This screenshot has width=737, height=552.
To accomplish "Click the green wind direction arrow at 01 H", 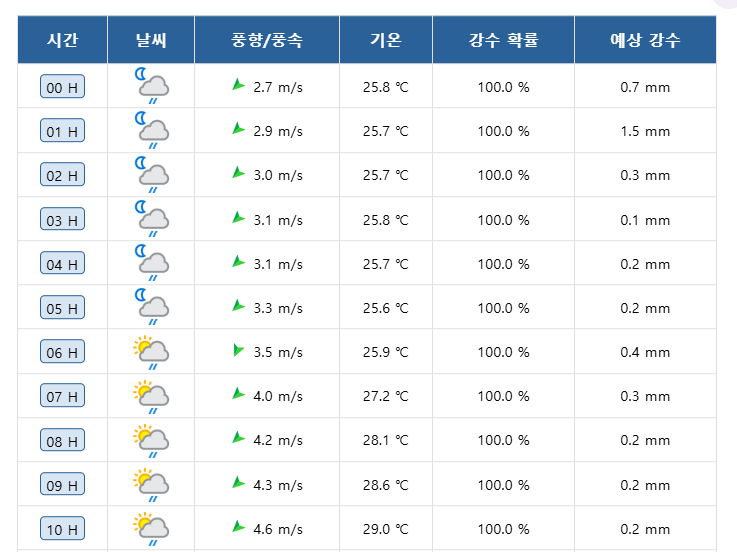I will (238, 129).
